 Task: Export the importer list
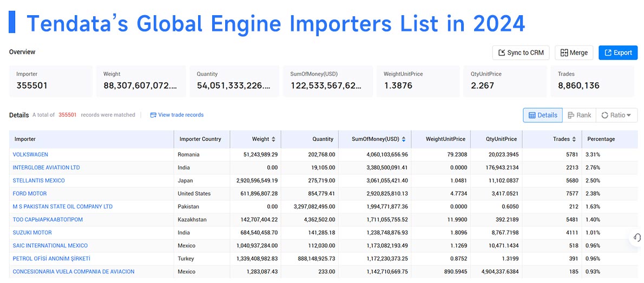(617, 52)
